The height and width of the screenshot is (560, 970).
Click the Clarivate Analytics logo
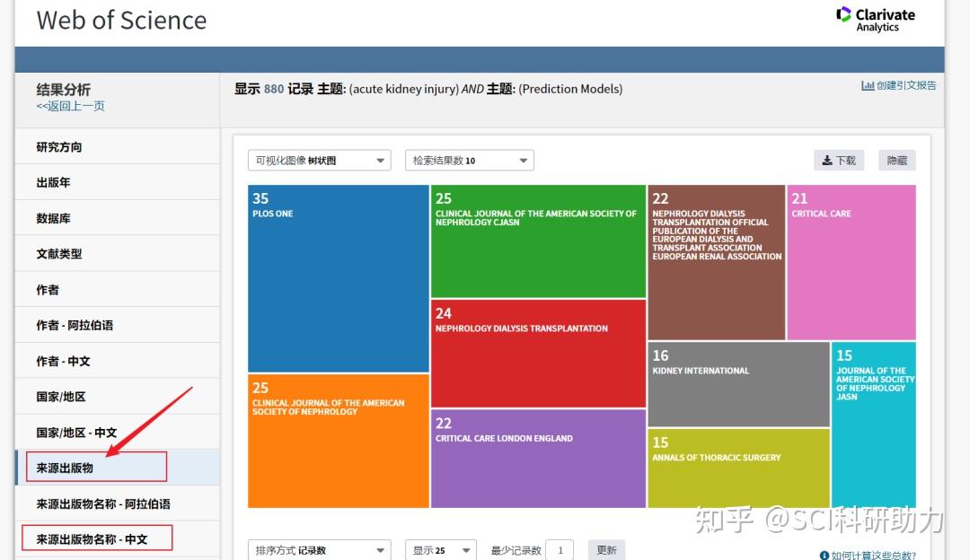(876, 20)
